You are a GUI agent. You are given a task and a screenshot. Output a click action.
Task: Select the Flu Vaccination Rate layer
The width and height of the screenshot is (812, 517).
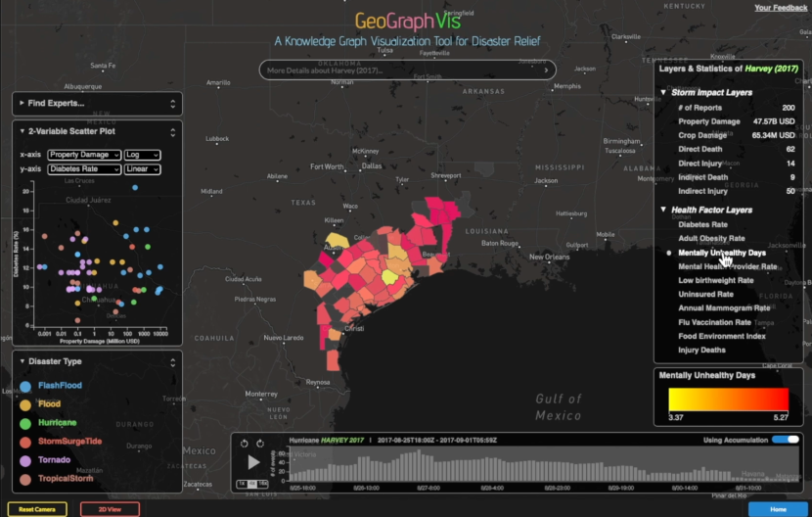pos(714,322)
